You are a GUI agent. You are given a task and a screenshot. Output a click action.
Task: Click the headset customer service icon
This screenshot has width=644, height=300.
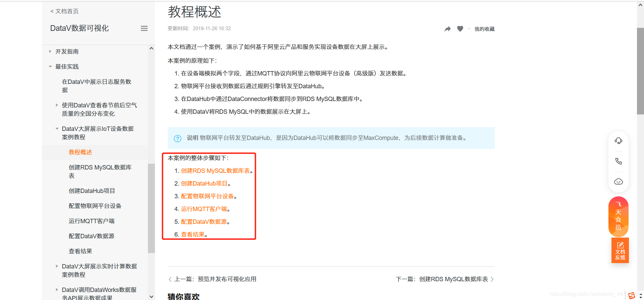(x=618, y=141)
